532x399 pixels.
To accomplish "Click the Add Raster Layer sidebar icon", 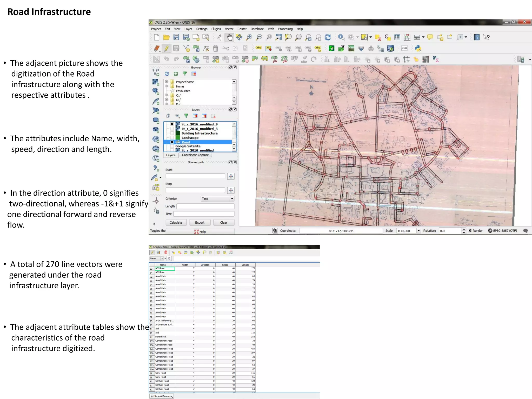I will [156, 82].
